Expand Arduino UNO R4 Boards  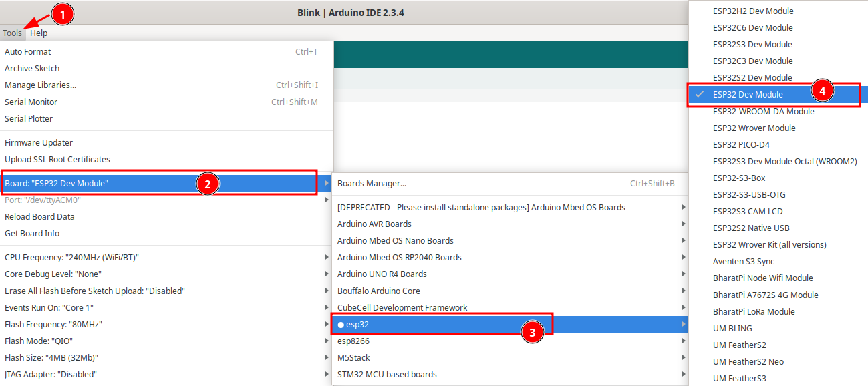(x=511, y=274)
